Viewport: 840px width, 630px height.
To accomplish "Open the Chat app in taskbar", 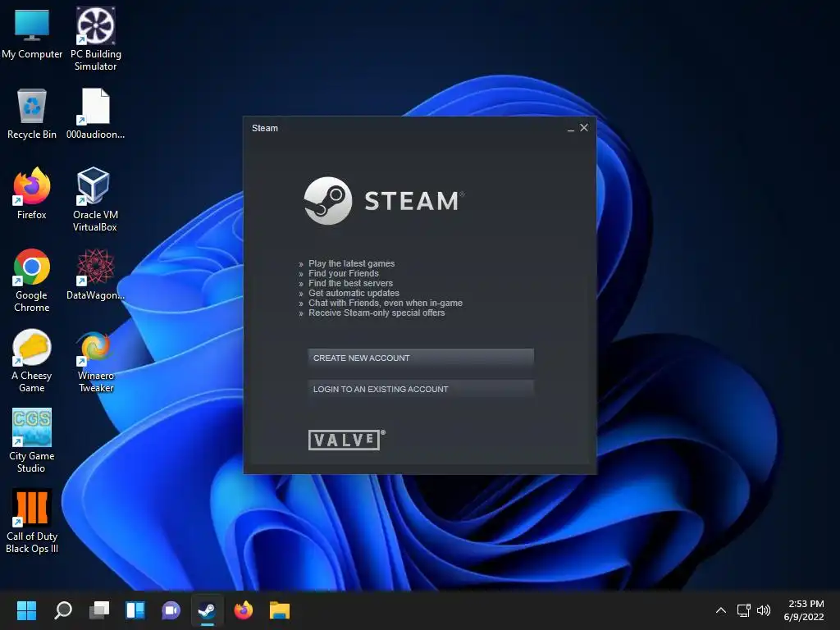I will point(171,610).
